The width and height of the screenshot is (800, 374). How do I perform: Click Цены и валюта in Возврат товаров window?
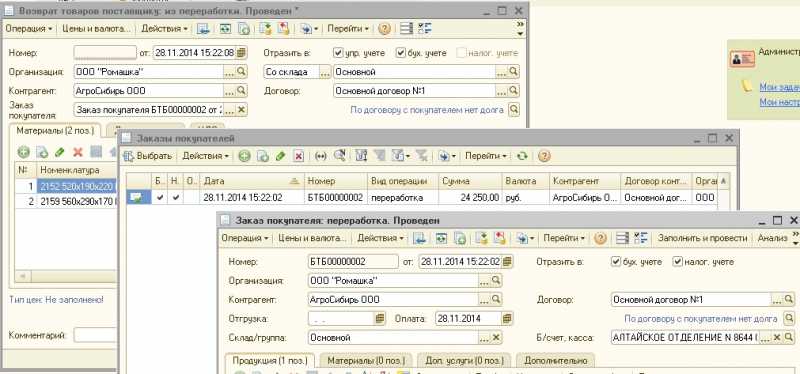96,29
